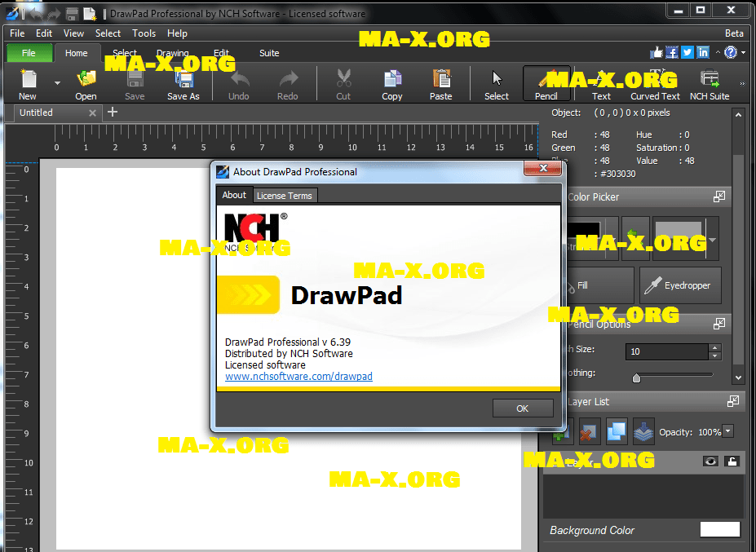Screen dimensions: 756x552
Task: Undock the Color Picker panel
Action: [x=718, y=197]
